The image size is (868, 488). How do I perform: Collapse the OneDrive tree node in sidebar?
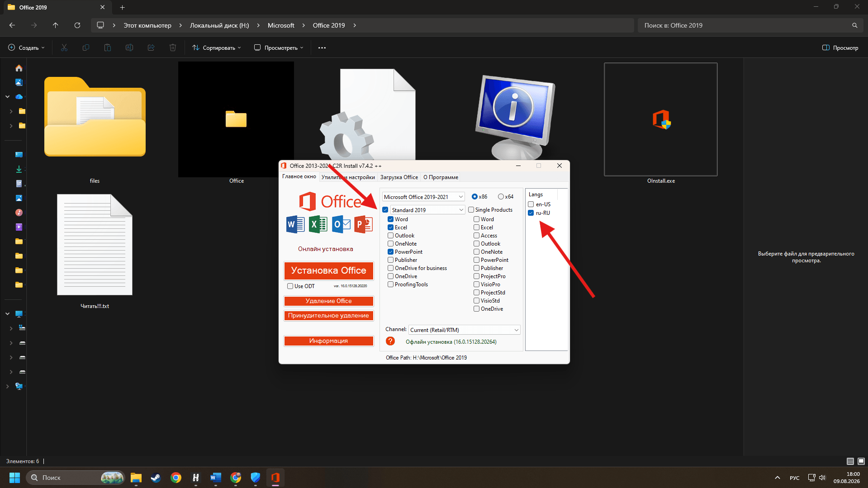coord(8,97)
